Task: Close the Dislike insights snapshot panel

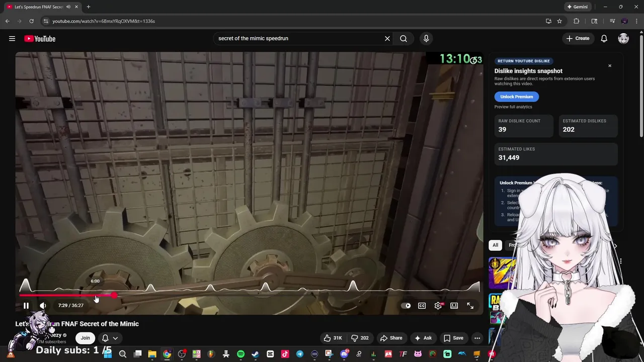Action: (610, 65)
